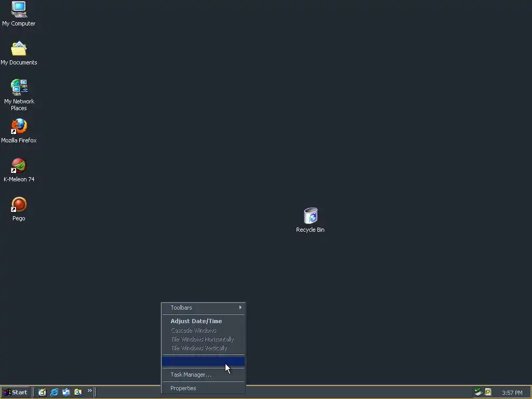
Task: Click the folder search quick launch icon
Action: (x=78, y=392)
